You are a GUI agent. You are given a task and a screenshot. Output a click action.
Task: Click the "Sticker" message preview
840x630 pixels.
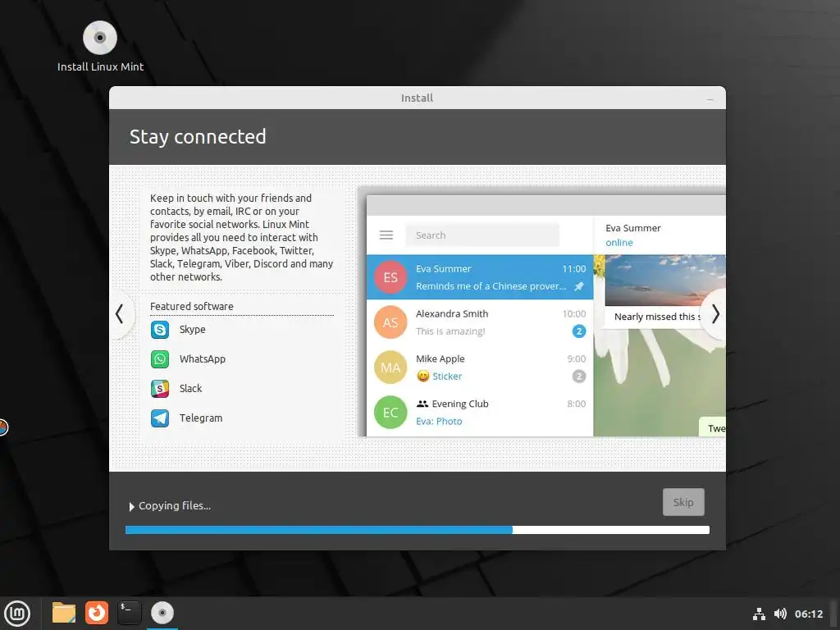pyautogui.click(x=447, y=376)
